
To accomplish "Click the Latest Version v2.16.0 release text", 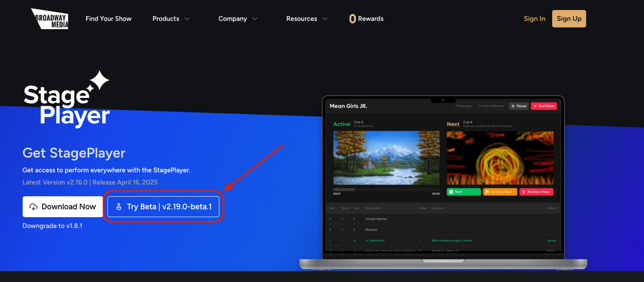I will pyautogui.click(x=90, y=182).
